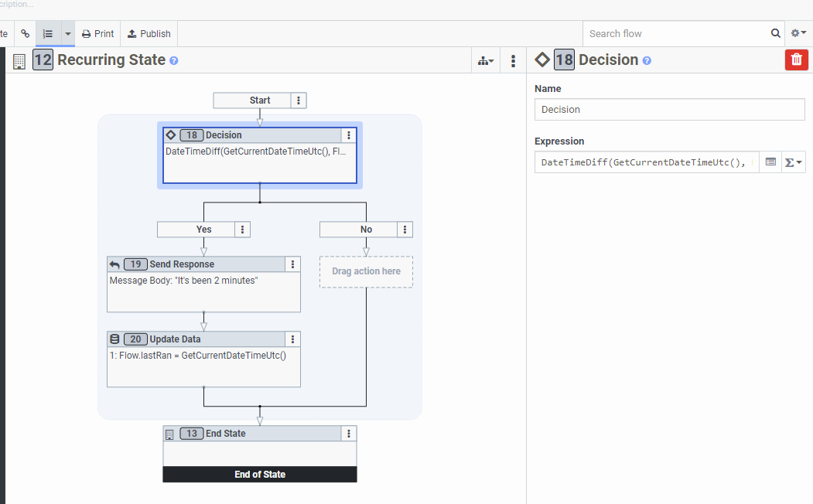
Task: Click the link (dependencies) toolbar icon
Action: (x=25, y=34)
